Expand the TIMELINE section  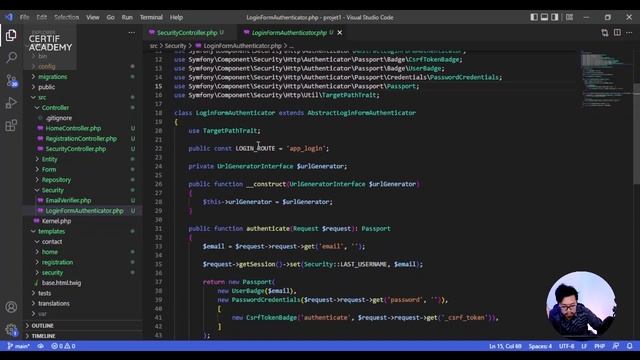(x=43, y=336)
